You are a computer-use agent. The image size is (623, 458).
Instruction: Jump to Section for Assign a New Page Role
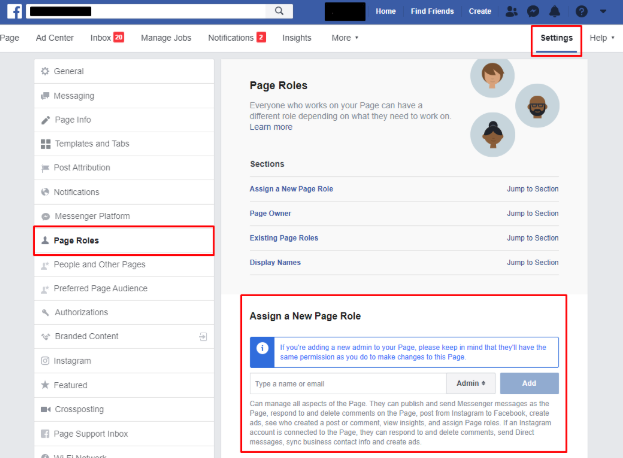coord(532,189)
